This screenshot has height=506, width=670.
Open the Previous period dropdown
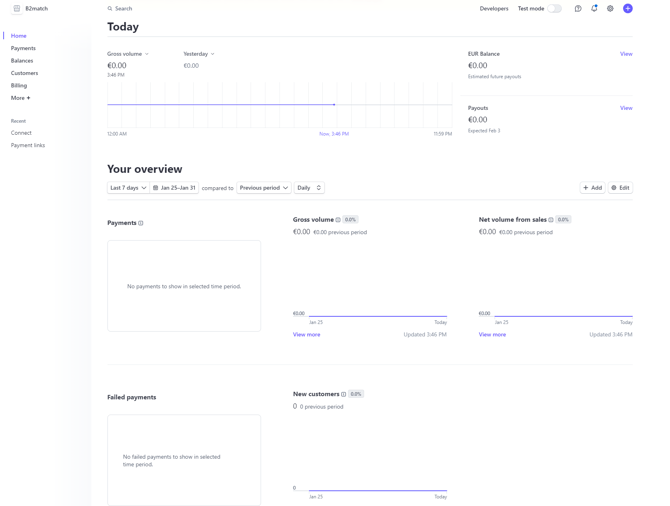tap(264, 188)
